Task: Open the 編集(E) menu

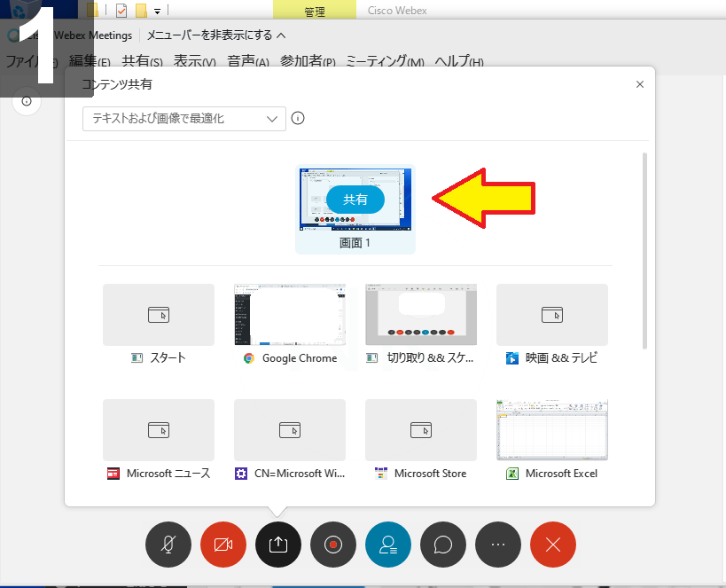Action: coord(90,61)
